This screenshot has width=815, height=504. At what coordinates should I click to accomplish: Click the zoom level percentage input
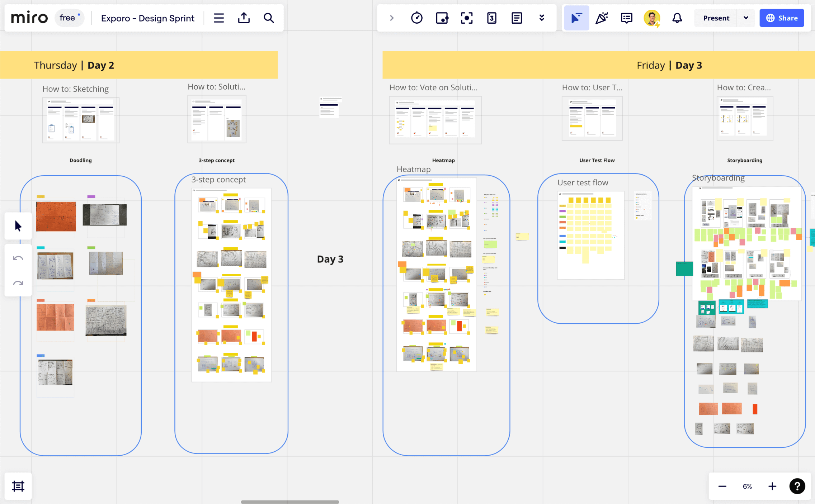point(748,485)
